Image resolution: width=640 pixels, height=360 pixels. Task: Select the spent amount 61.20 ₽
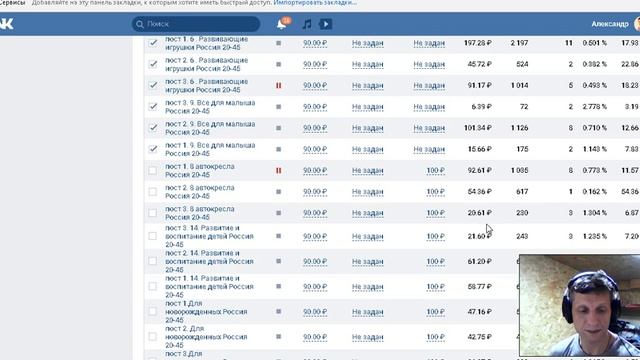pos(479,261)
